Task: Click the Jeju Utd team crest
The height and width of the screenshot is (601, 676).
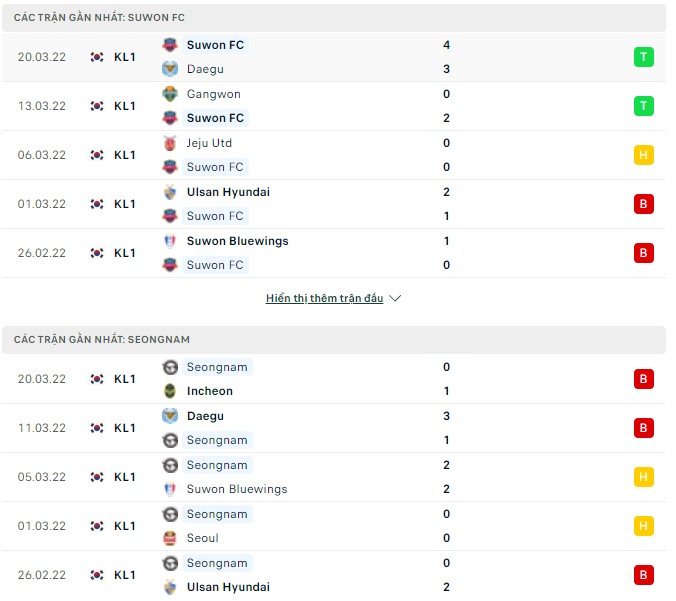Action: (x=169, y=143)
